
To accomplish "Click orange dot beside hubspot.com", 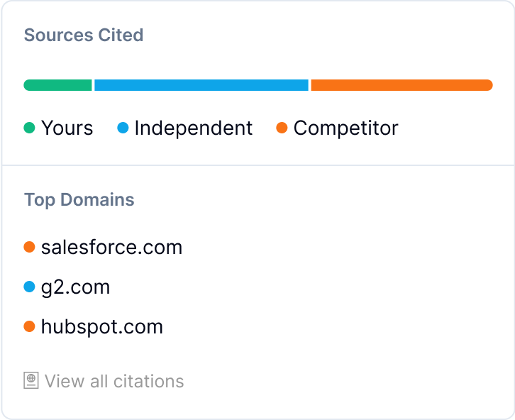I will 29,326.
